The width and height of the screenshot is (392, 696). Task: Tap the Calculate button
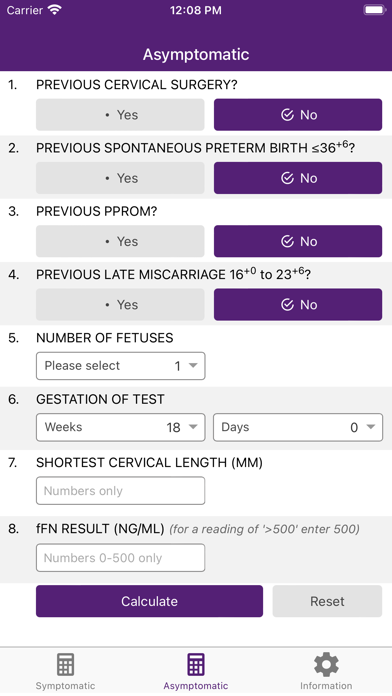[x=149, y=601]
